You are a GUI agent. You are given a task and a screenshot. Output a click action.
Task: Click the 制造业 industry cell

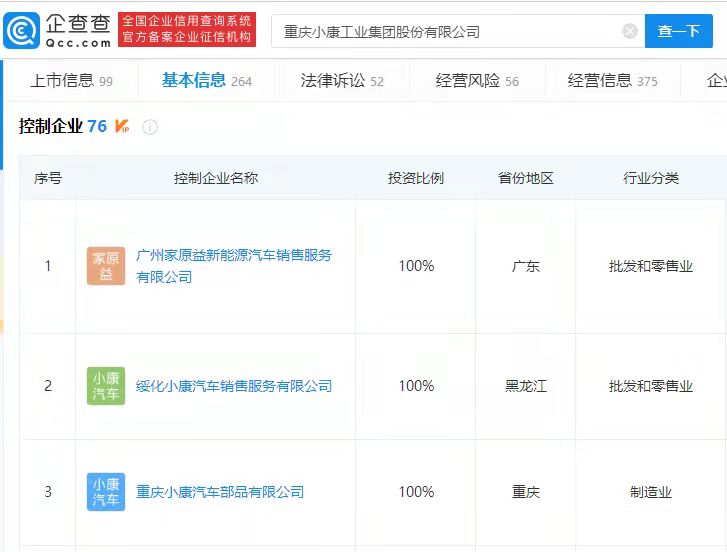(x=650, y=492)
